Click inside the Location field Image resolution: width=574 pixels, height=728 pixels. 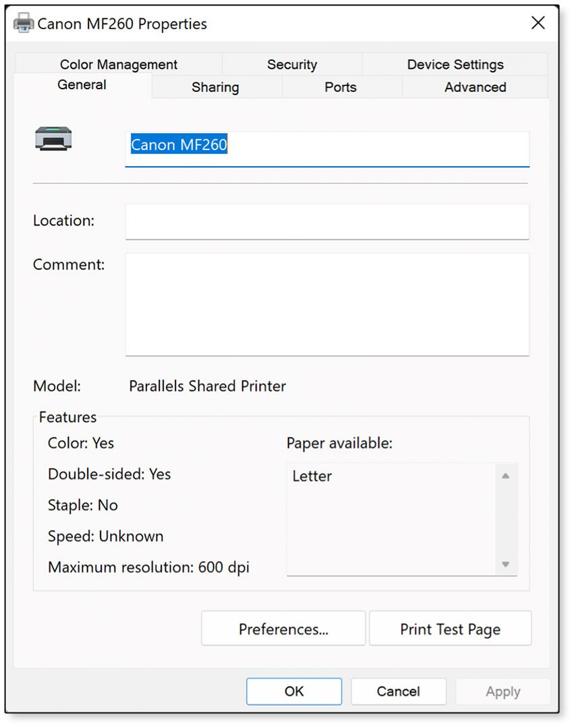(x=327, y=222)
